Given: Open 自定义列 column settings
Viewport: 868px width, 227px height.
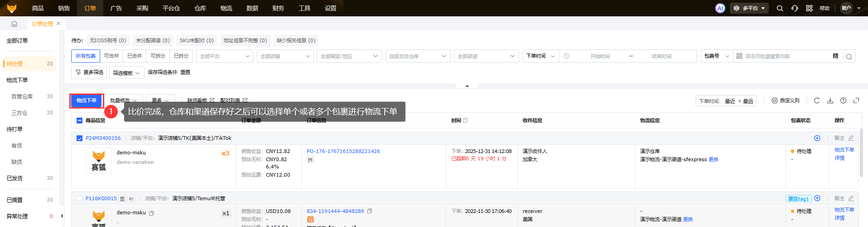Looking at the screenshot, I should 786,100.
